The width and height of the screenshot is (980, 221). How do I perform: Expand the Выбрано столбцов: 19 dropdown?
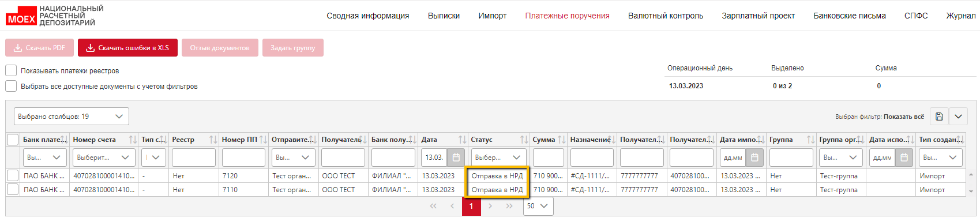click(x=72, y=117)
